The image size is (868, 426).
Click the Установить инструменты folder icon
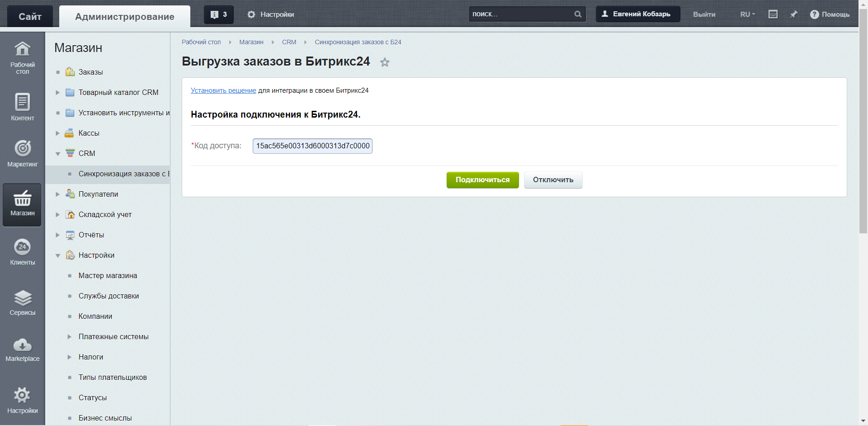point(70,113)
